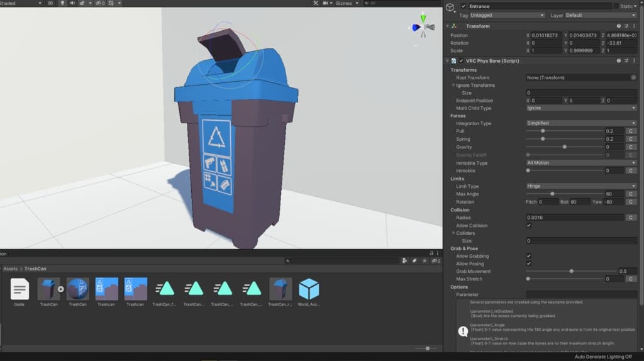This screenshot has height=361, width=644.
Task: Toggle the Entrance object active checkbox
Action: point(464,6)
